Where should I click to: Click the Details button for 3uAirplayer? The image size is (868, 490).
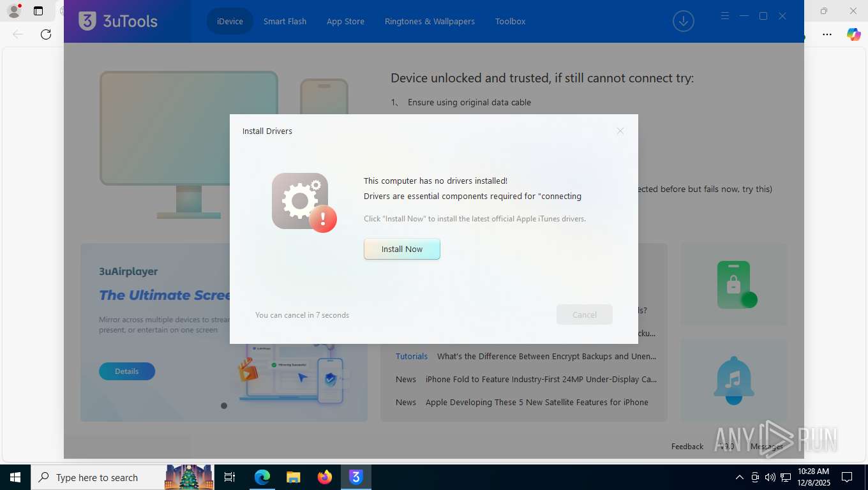click(x=127, y=371)
